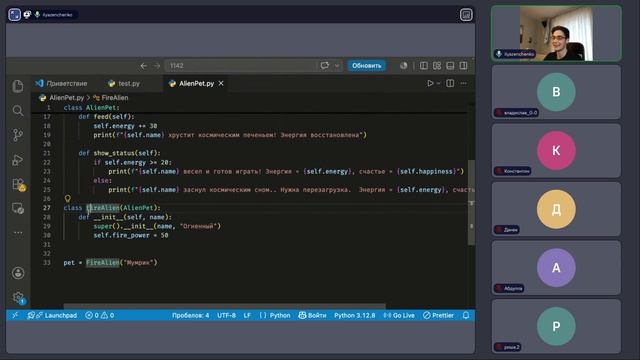This screenshot has height=360, width=640.
Task: Click the horizontal editor scrollbar
Action: (224, 306)
